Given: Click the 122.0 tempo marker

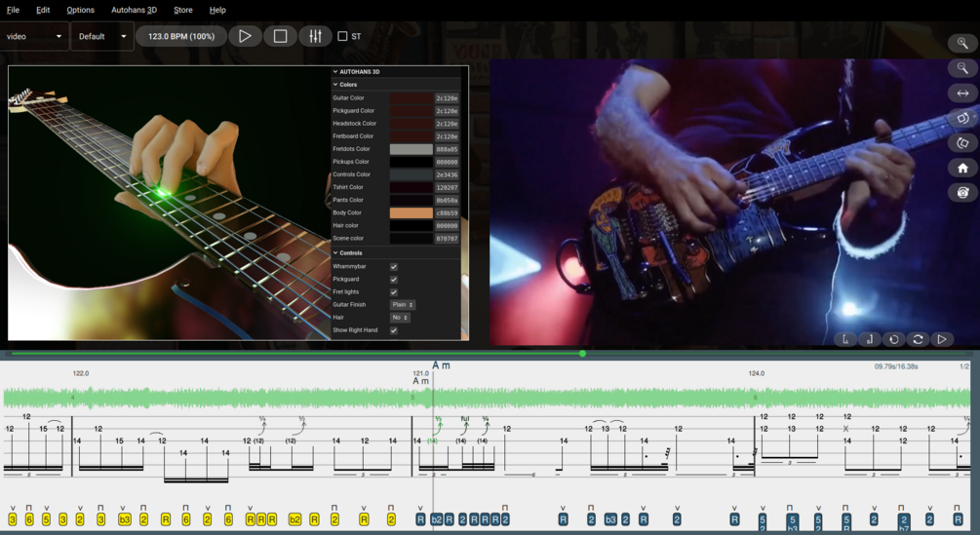Looking at the screenshot, I should tap(81, 373).
